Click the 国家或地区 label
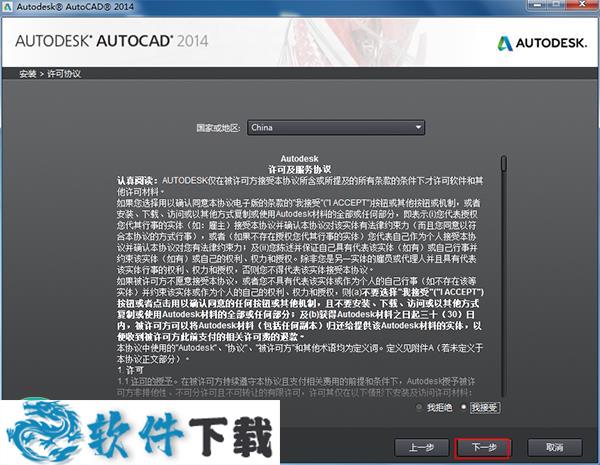 coord(218,128)
